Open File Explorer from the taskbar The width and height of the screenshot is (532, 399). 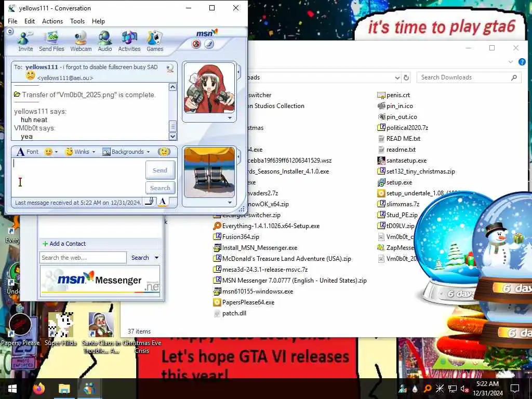coord(64,389)
